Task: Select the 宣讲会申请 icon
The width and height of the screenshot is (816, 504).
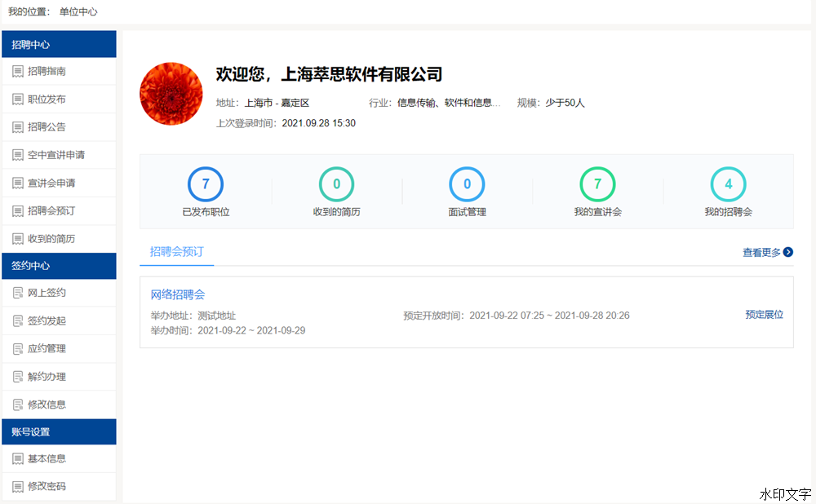Action: tap(18, 183)
